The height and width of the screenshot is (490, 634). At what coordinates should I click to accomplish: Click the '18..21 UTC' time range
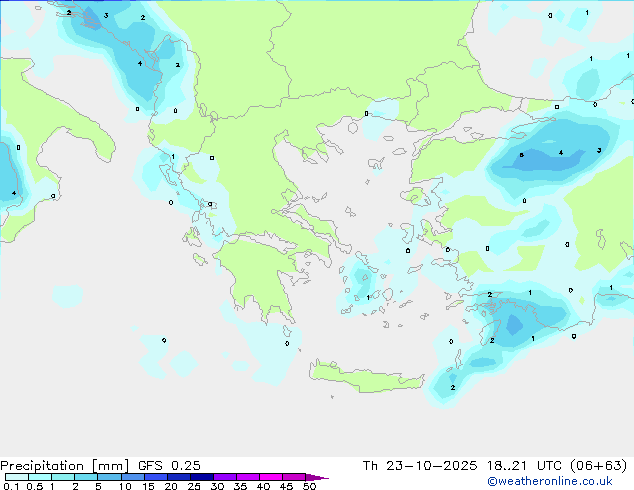524,466
